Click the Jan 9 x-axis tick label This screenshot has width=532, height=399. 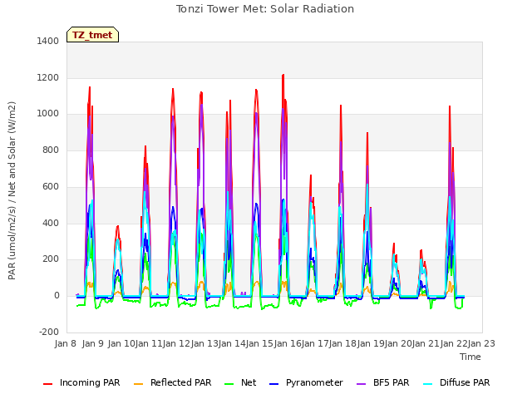tap(92, 343)
